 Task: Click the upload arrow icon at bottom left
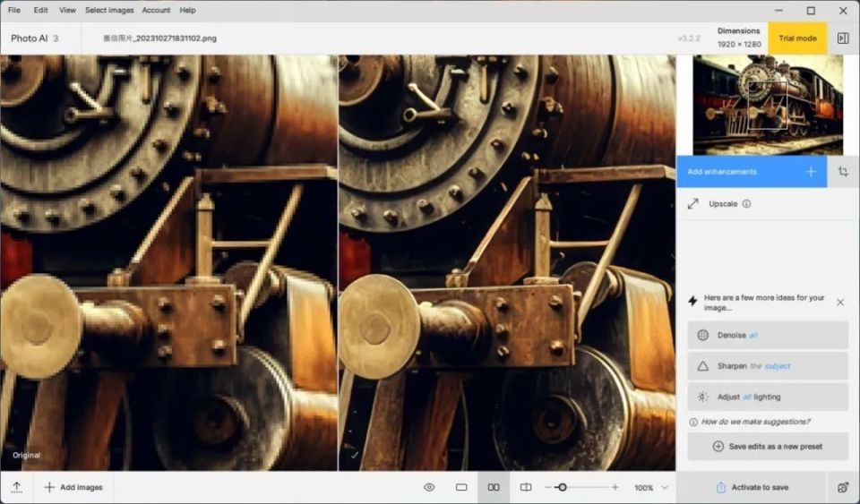17,487
